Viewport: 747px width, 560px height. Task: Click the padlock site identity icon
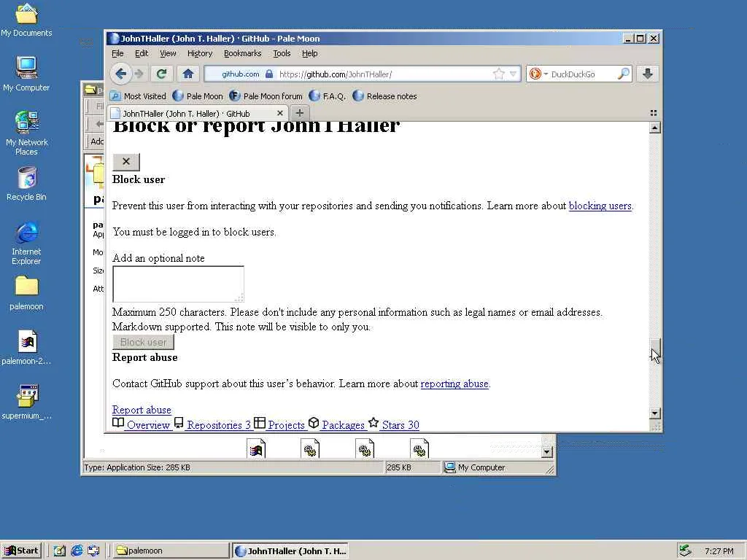click(269, 74)
